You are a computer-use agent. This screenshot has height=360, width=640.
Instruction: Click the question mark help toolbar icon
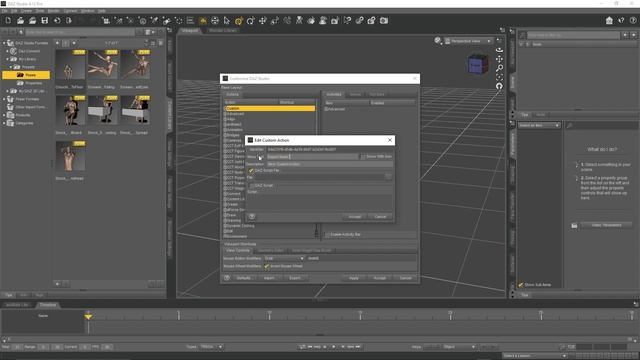633,20
